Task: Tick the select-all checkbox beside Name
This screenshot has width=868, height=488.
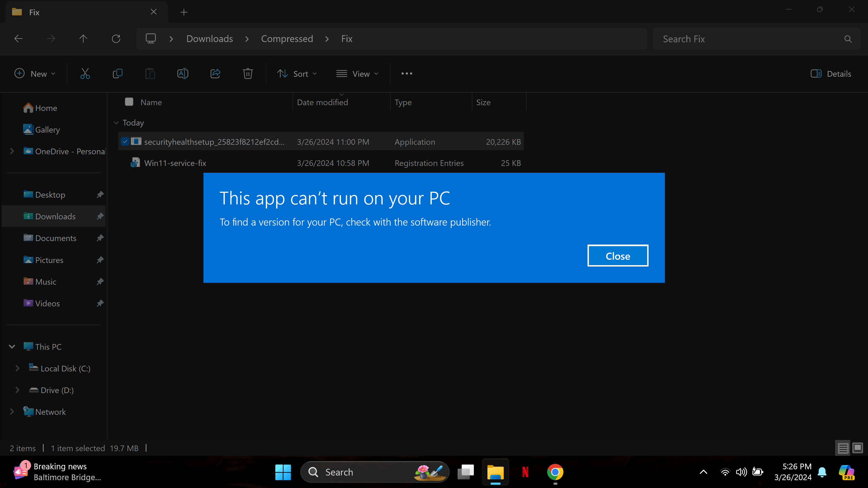Action: pos(129,102)
